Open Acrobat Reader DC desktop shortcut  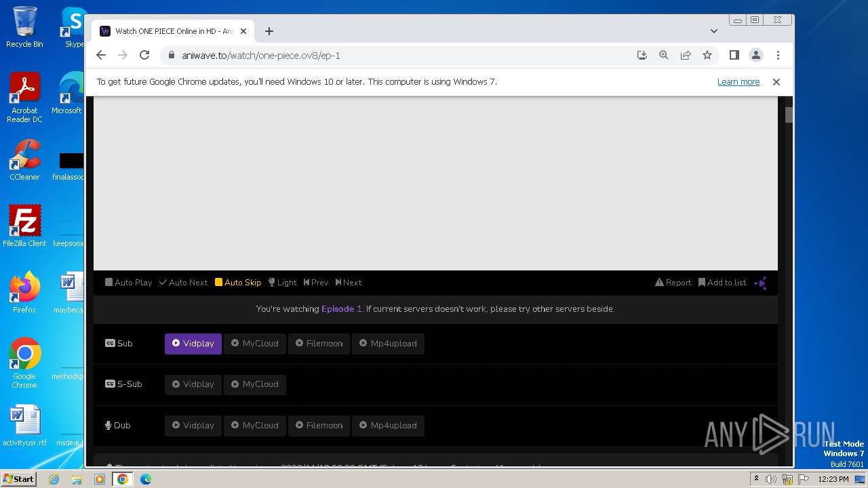pos(24,98)
